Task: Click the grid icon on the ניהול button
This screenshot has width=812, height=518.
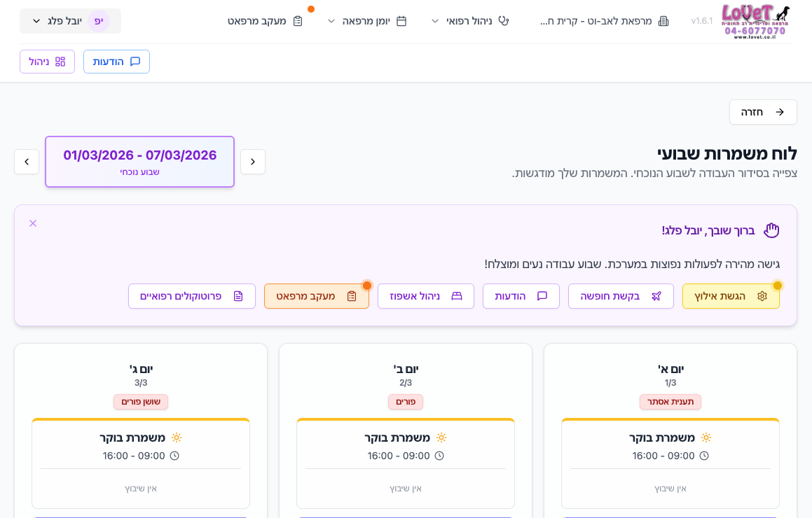Action: tap(61, 62)
